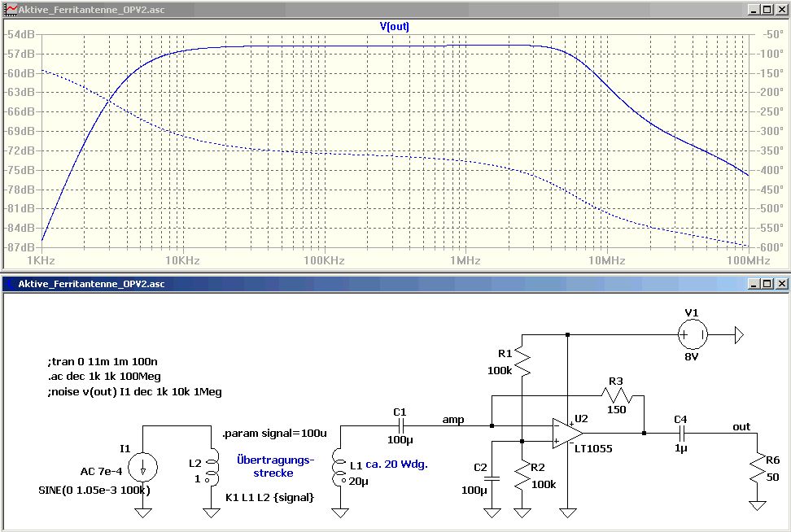Click the -72dB magnitude axis label
791x532 pixels.
(20, 150)
